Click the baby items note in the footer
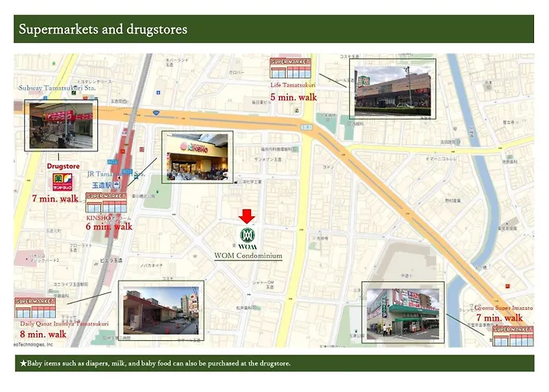 pos(155,363)
